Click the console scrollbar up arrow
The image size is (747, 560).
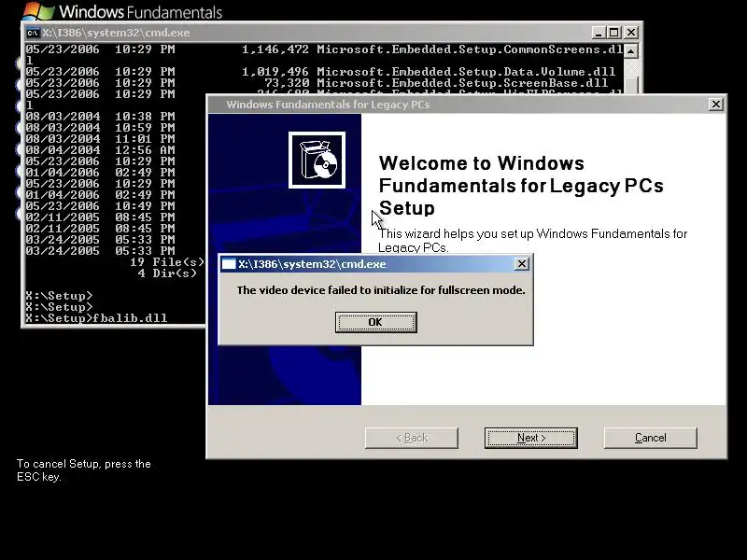click(x=631, y=51)
